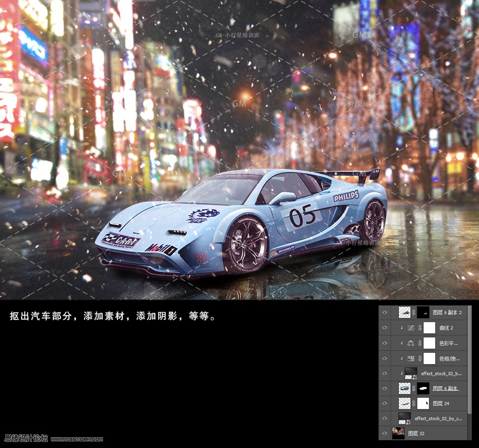Click the Hue/Saturation adjustment icon

pyautogui.click(x=411, y=358)
